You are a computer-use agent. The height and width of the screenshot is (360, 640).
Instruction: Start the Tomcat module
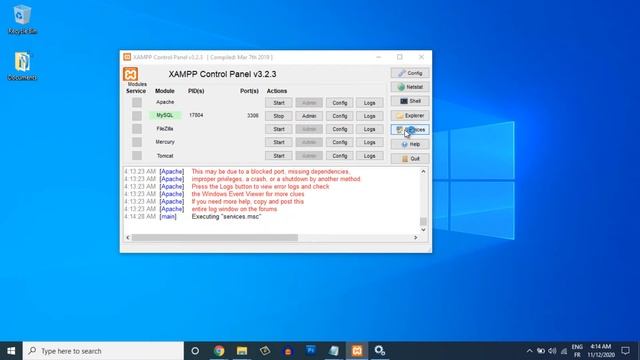[279, 156]
